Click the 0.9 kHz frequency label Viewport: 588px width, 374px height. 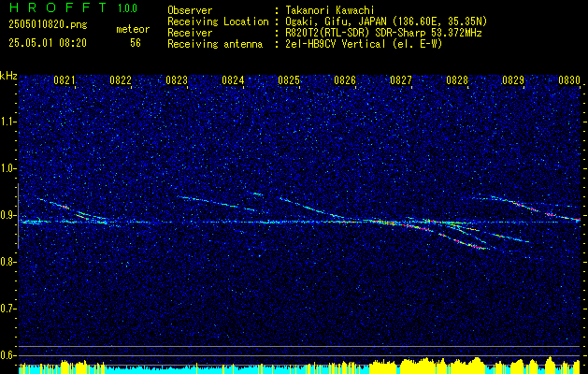8,215
